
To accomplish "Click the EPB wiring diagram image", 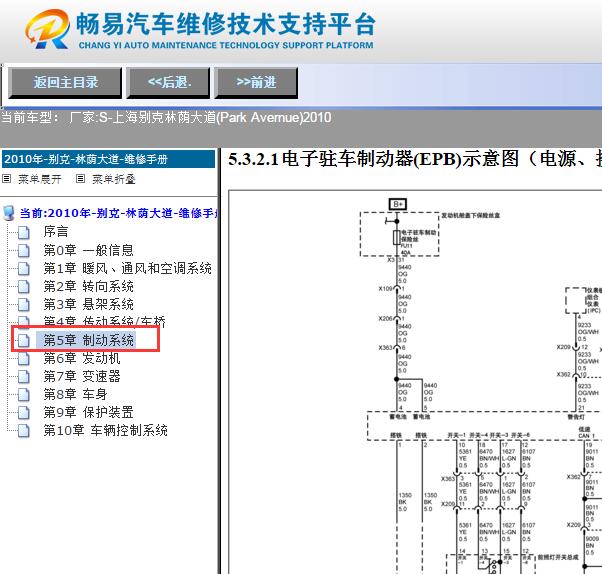I will (415, 382).
